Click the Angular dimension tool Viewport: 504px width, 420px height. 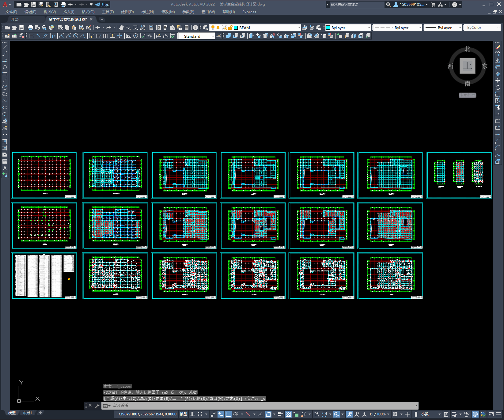pos(82,36)
